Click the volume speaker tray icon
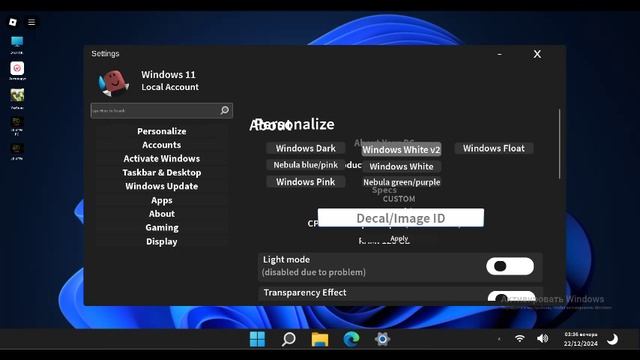 [542, 338]
